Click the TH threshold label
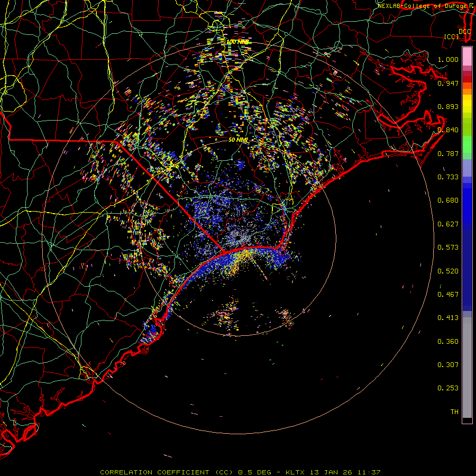This screenshot has width=476, height=476. pyautogui.click(x=454, y=411)
